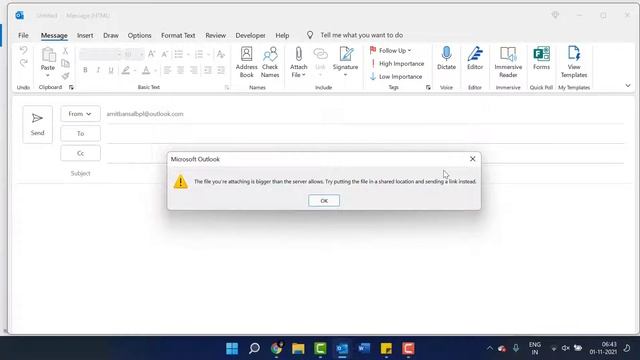The image size is (640, 360).
Task: Open the Clipboard pane launcher
Action: click(71, 87)
